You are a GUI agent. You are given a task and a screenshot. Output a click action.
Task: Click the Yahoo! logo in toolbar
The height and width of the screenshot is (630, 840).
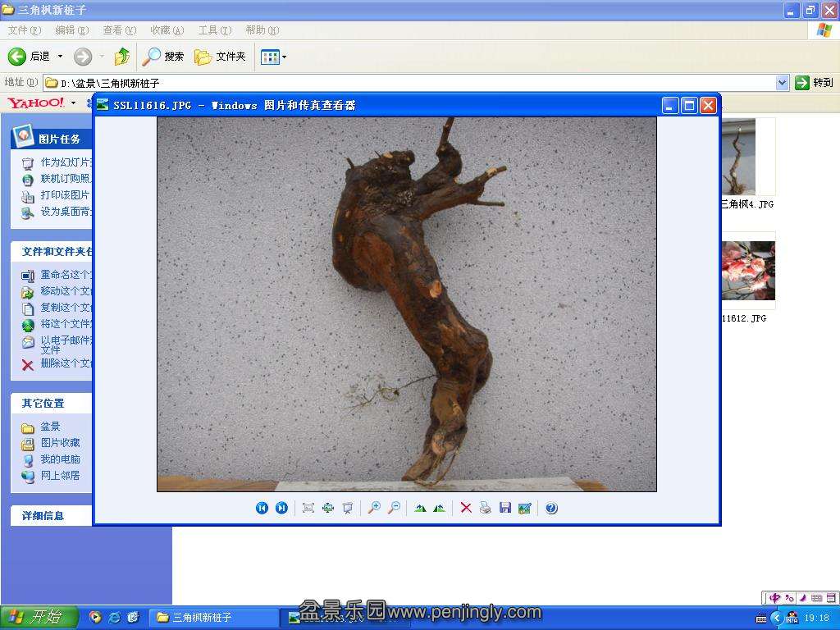36,103
